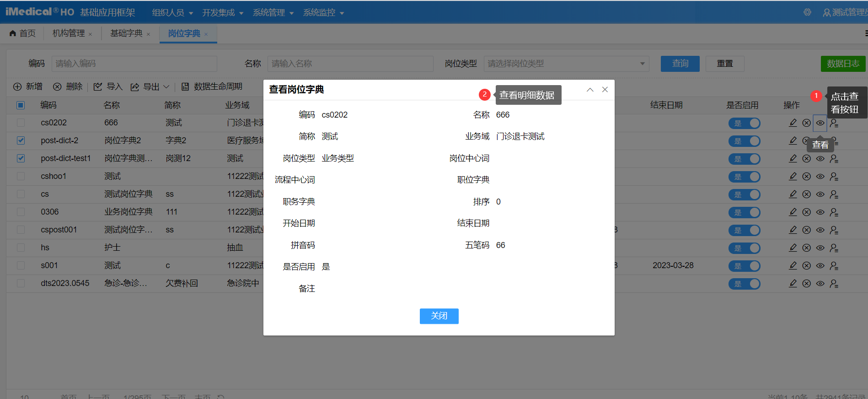Check the checkbox for row cshoo1
Image resolution: width=868 pixels, height=399 pixels.
tap(21, 176)
